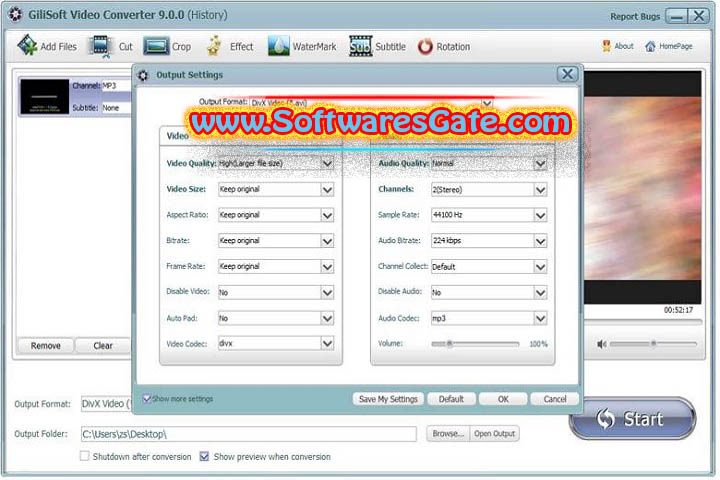
Task: Open the WaterMark droplet icon
Action: [279, 46]
